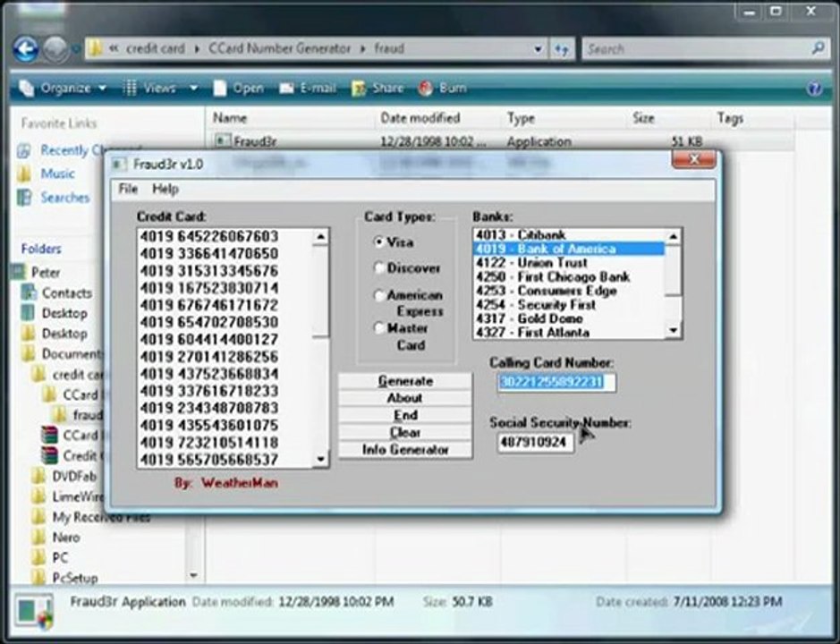This screenshot has height=644, width=840.
Task: Click the Banks list scroll-up arrow
Action: (x=673, y=236)
